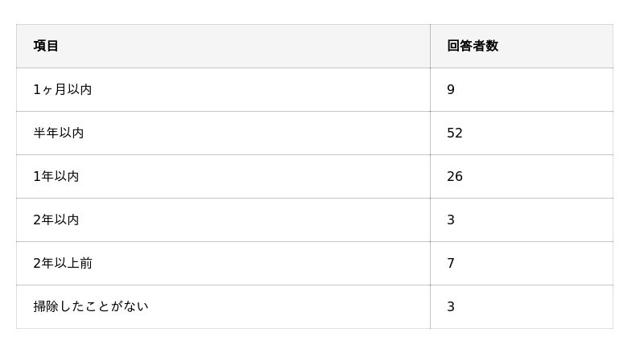Click the value 9 for 1ヶ月以内
Image resolution: width=644 pixels, height=353 pixels.
[451, 89]
